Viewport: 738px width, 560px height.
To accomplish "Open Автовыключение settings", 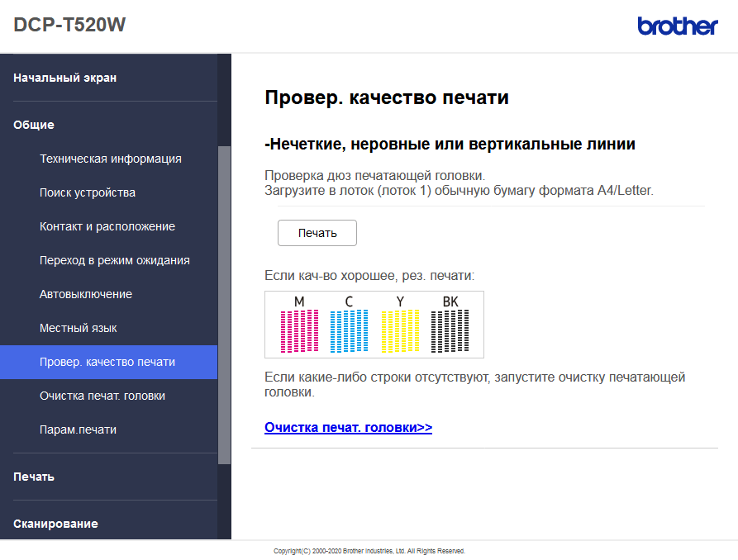I will click(86, 294).
